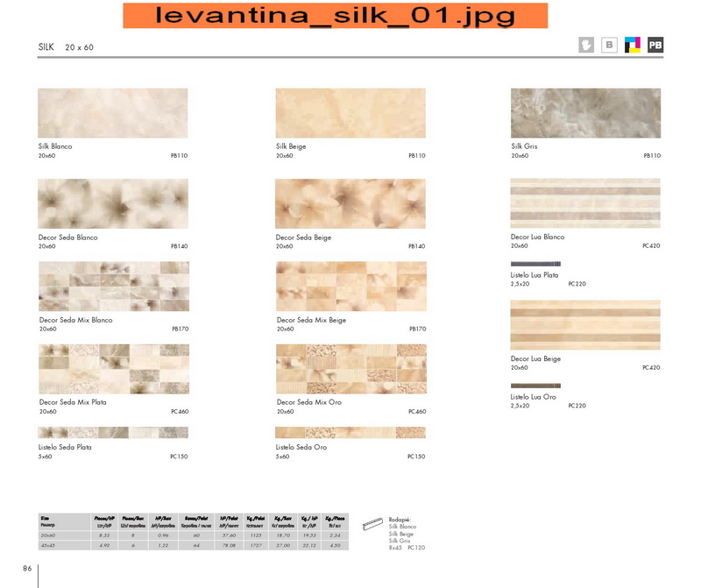This screenshot has width=701, height=588.
Task: Select the Listelo Seda Oro strip image
Action: coord(350,432)
